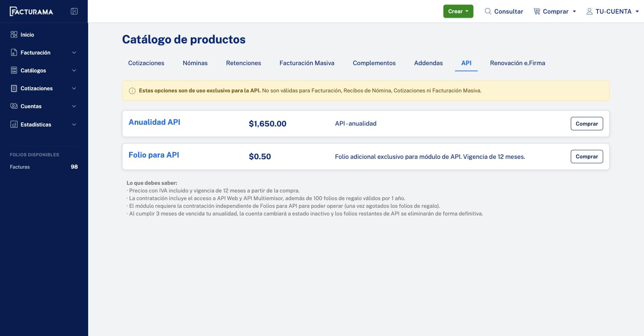
Task: Click the Consultar label in header
Action: [x=509, y=11]
